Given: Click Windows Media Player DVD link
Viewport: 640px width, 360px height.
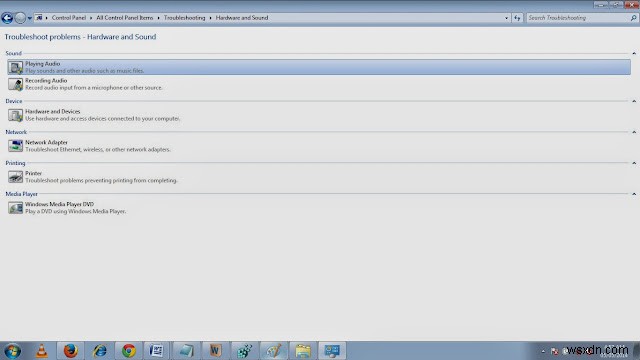Looking at the screenshot, I should [60, 204].
